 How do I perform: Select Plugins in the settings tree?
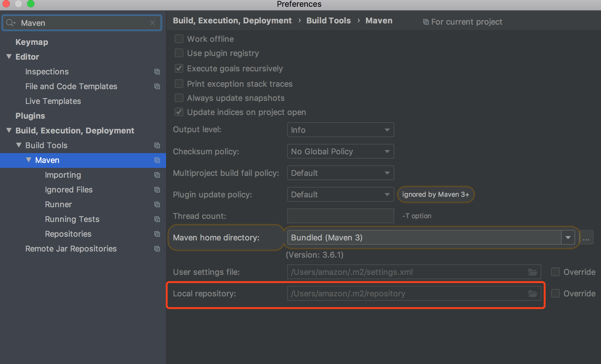30,116
